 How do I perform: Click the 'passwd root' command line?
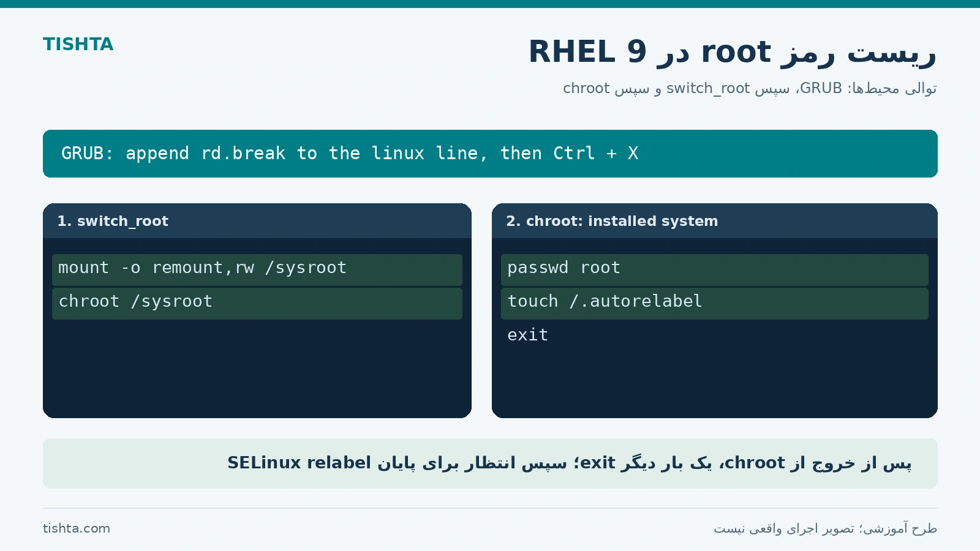coord(715,270)
